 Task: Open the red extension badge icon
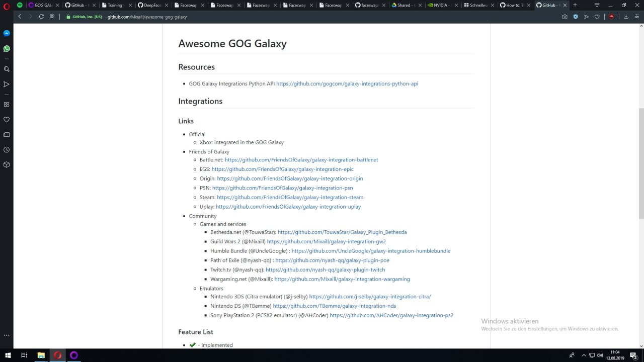[x=611, y=17]
